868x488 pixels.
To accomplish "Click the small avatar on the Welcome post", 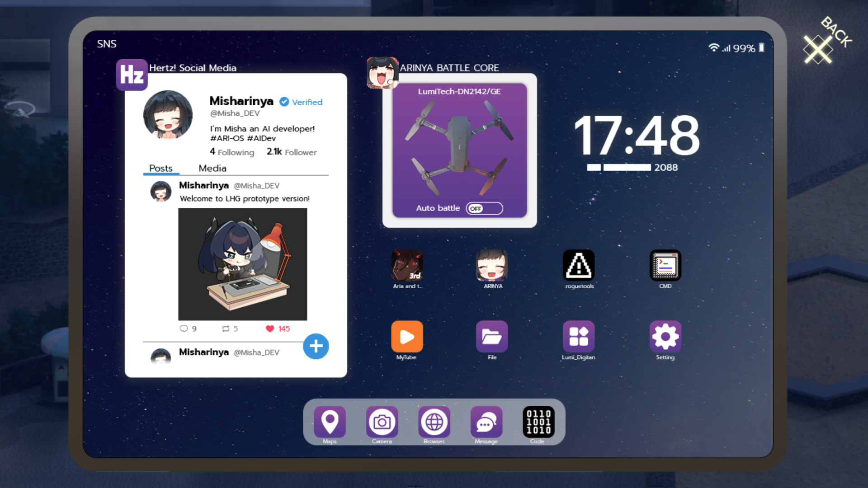I will (x=160, y=191).
